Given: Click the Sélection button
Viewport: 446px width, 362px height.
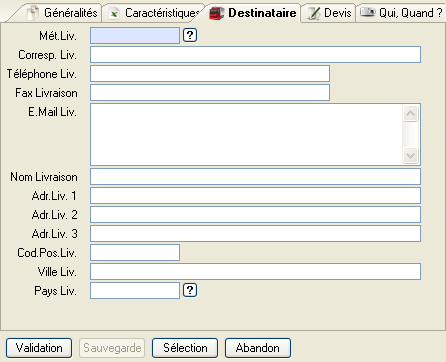Looking at the screenshot, I should pos(185,348).
